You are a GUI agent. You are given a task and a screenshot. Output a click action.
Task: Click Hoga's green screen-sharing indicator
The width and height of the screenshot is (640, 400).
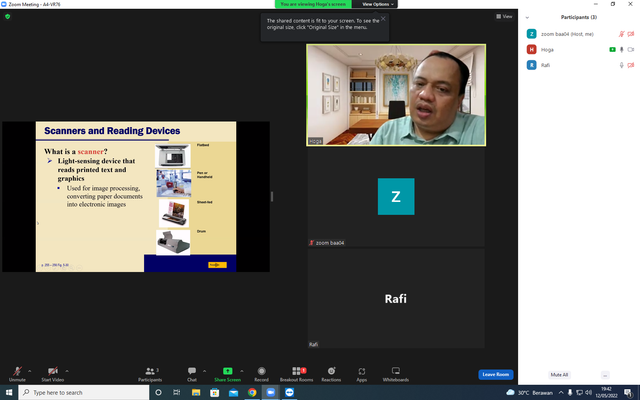(x=612, y=49)
